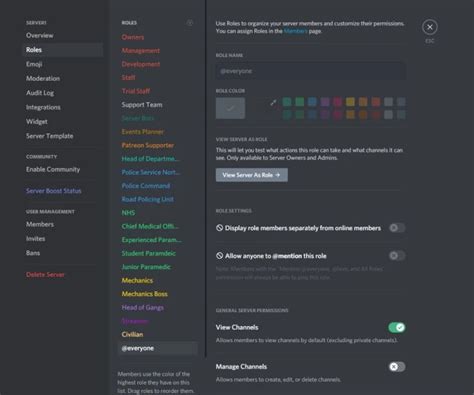
Task: Click the Role Name input field
Action: (311, 71)
